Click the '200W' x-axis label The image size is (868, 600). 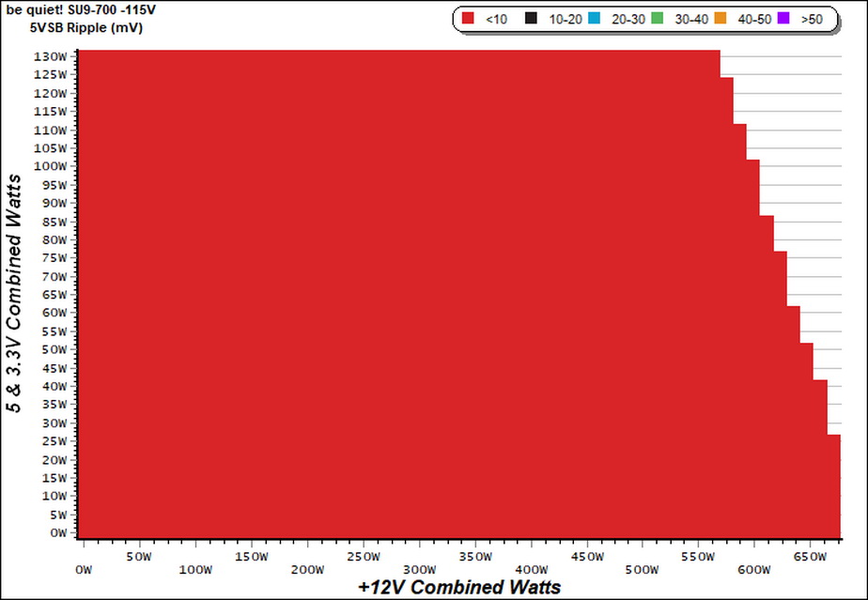308,570
